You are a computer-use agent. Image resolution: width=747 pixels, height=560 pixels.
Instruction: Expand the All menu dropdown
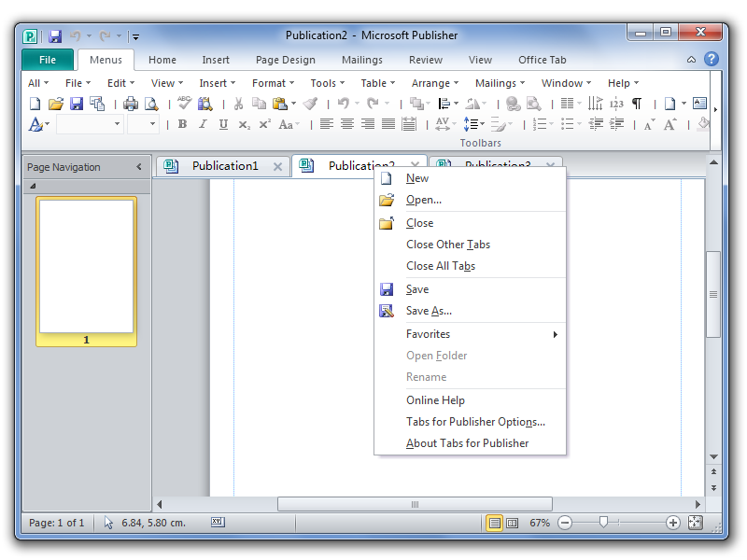coord(38,83)
